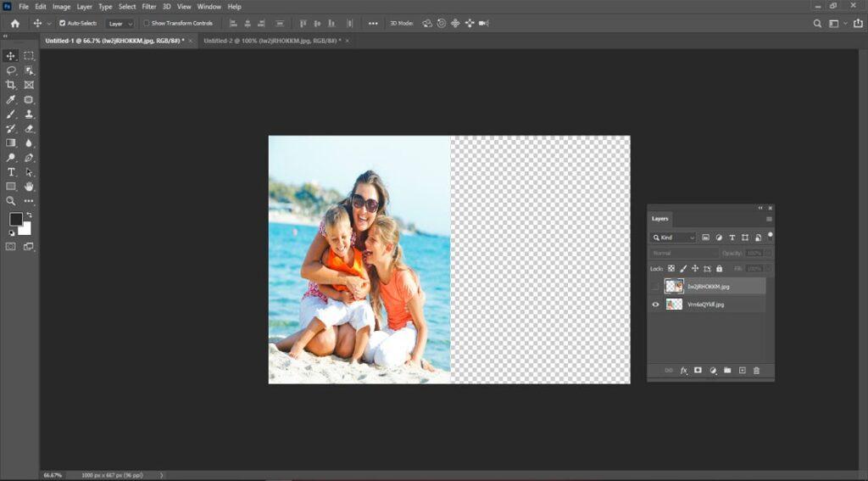Select the Dodge tool

10,158
